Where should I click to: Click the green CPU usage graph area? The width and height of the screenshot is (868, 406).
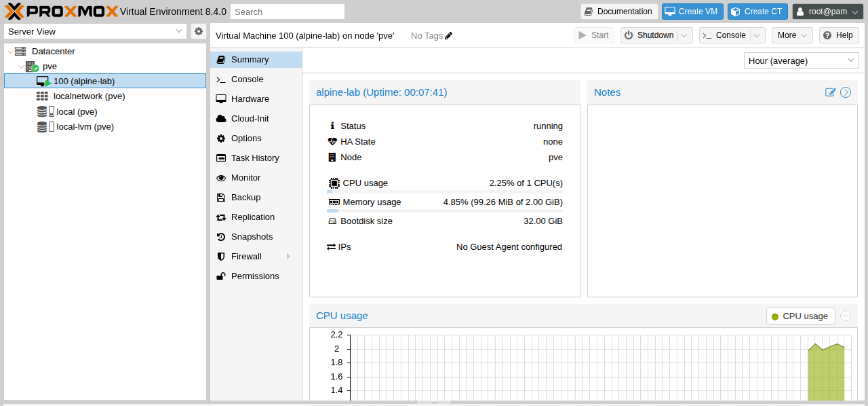point(826,373)
